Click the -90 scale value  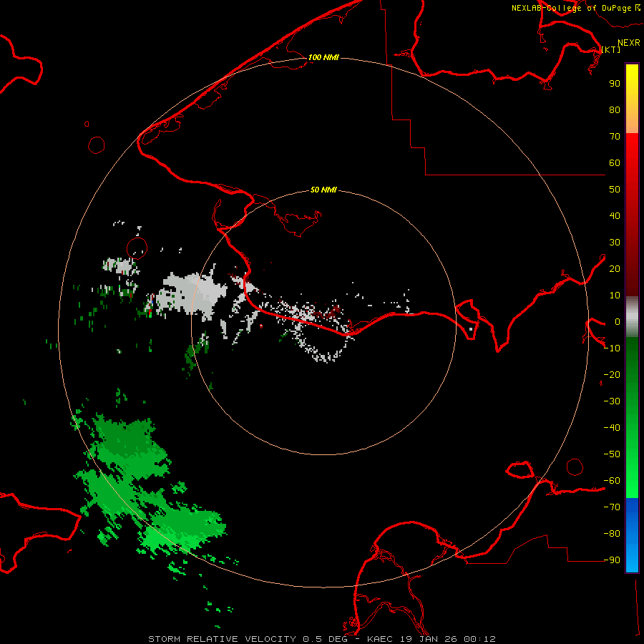612,560
